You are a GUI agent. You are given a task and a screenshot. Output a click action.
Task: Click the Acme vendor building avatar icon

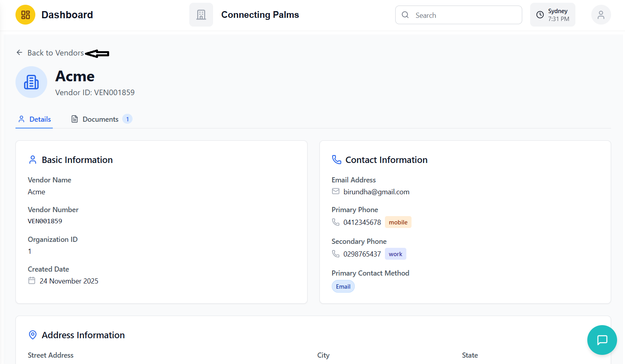(x=31, y=82)
